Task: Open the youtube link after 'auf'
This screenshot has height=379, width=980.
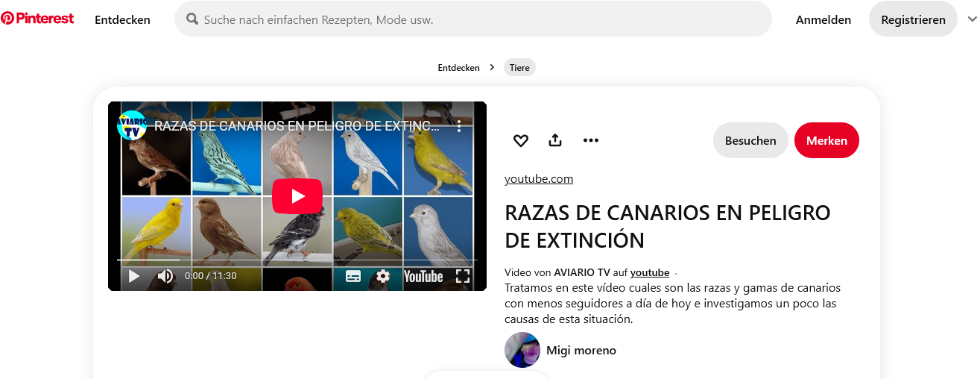Action: (650, 273)
